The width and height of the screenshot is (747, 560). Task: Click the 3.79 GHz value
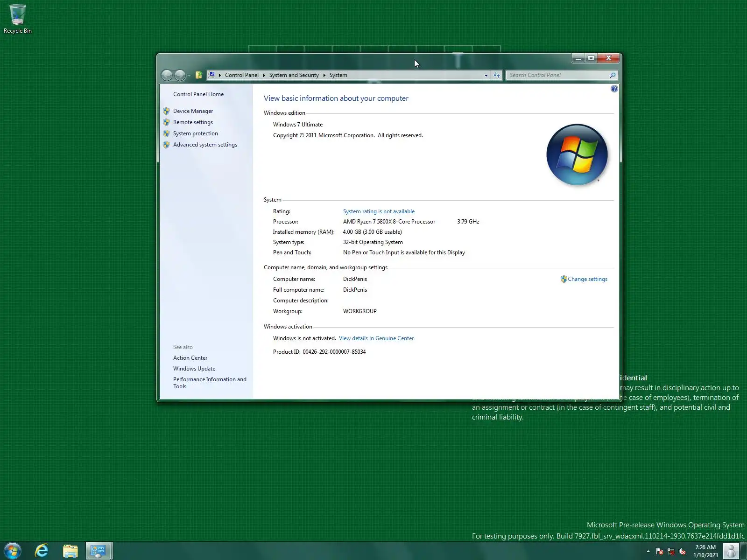[x=468, y=222]
